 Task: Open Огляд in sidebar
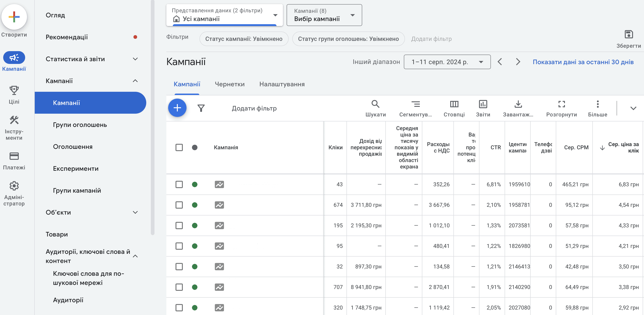click(55, 15)
